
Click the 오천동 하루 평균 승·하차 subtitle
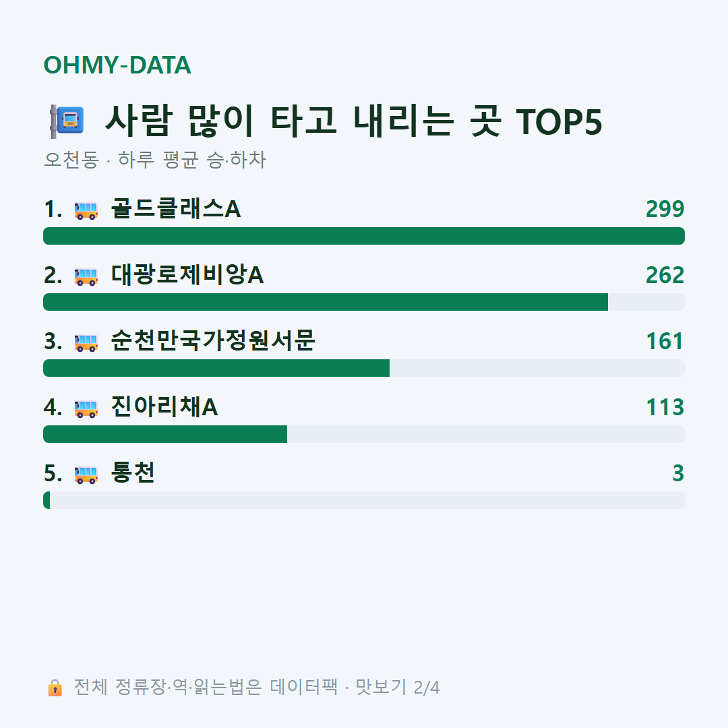click(x=154, y=160)
